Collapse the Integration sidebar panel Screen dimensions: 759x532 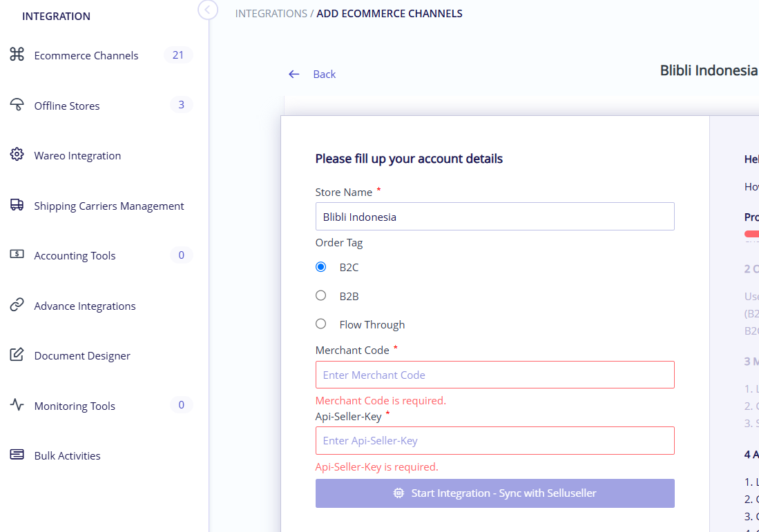[x=207, y=10]
